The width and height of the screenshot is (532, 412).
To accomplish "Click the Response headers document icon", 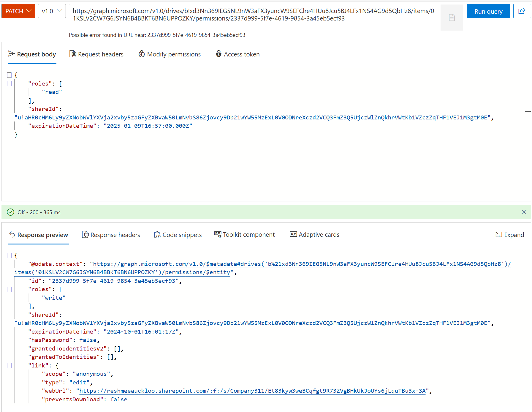I will 85,235.
